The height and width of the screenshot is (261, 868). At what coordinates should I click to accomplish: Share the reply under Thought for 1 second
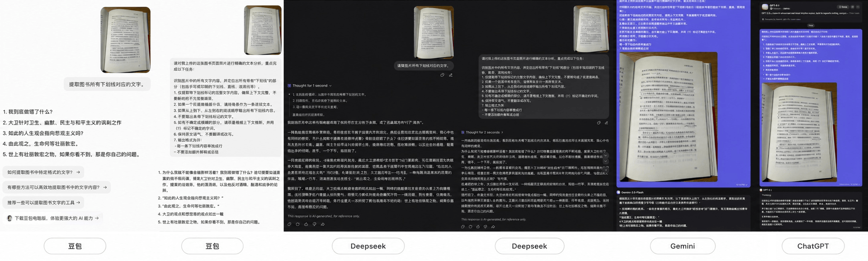click(322, 224)
